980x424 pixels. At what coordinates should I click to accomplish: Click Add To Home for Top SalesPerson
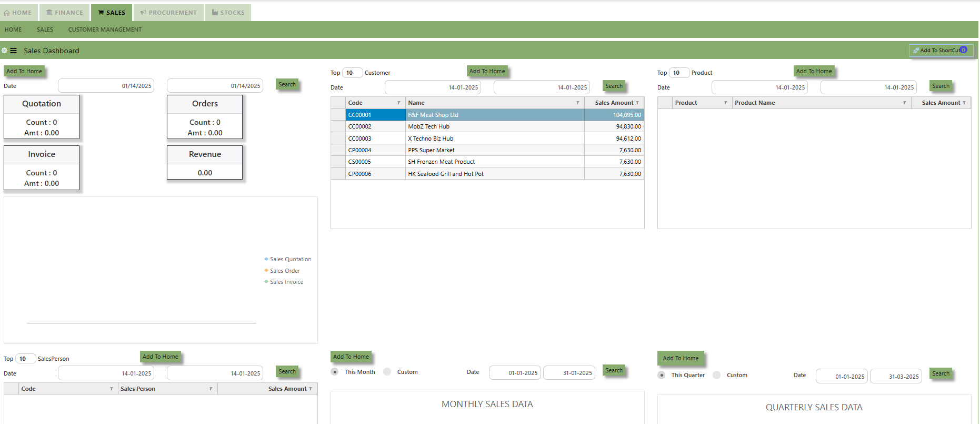tap(161, 357)
